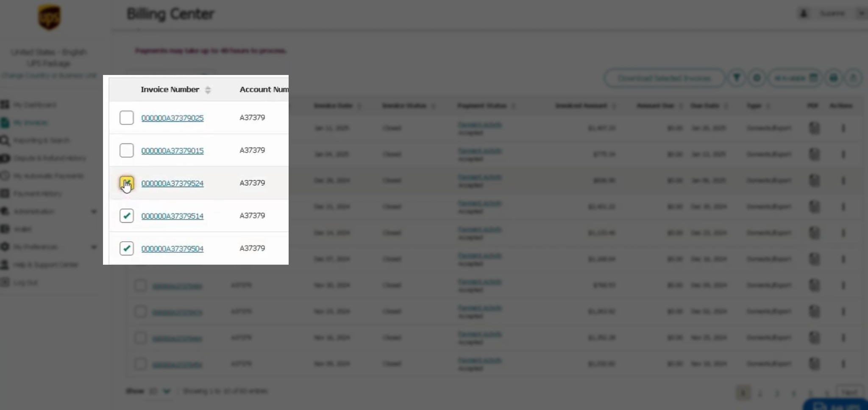Expand Administration menu arrow
The width and height of the screenshot is (868, 410).
(94, 211)
